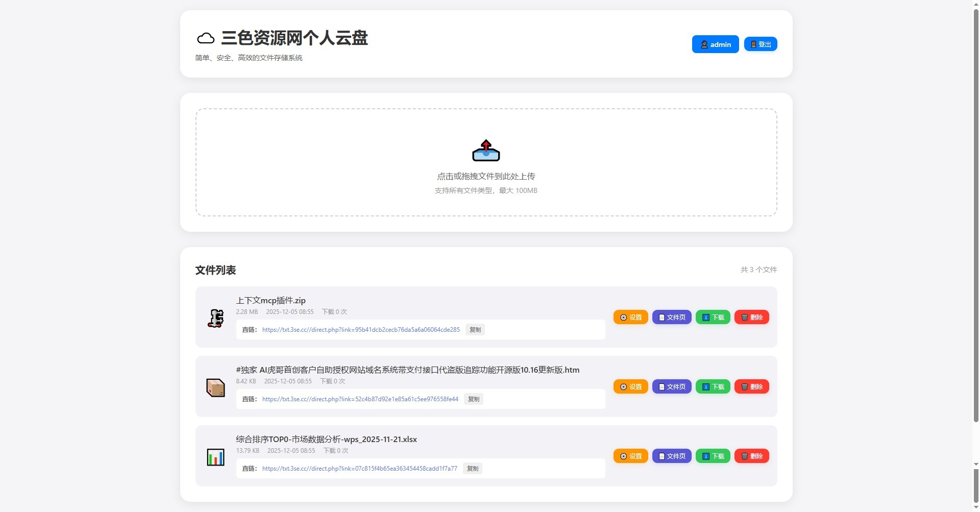Click the zip file icon of 上下文mcp插件.zip
The width and height of the screenshot is (980, 512).
[215, 317]
